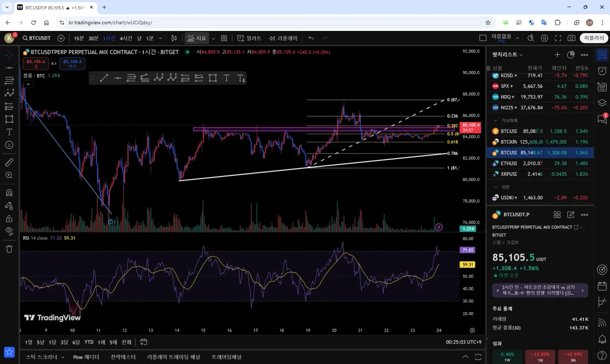Select the ETHUSD watchlist row
This screenshot has height=364, width=610.
click(540, 163)
